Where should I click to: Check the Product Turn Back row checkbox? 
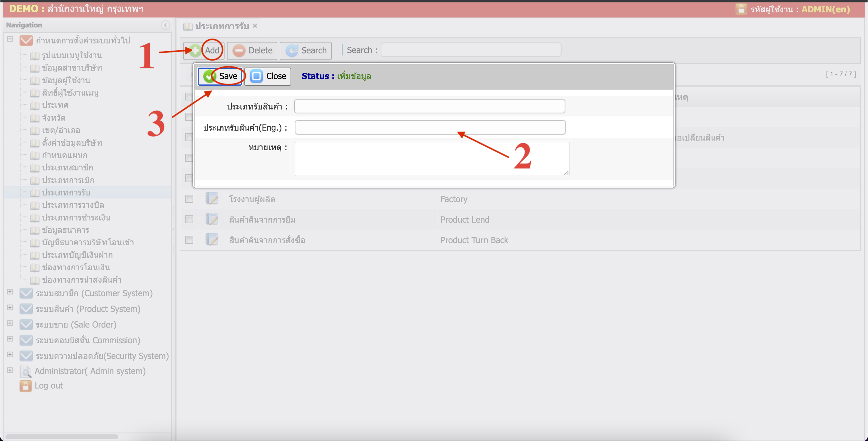pos(189,240)
